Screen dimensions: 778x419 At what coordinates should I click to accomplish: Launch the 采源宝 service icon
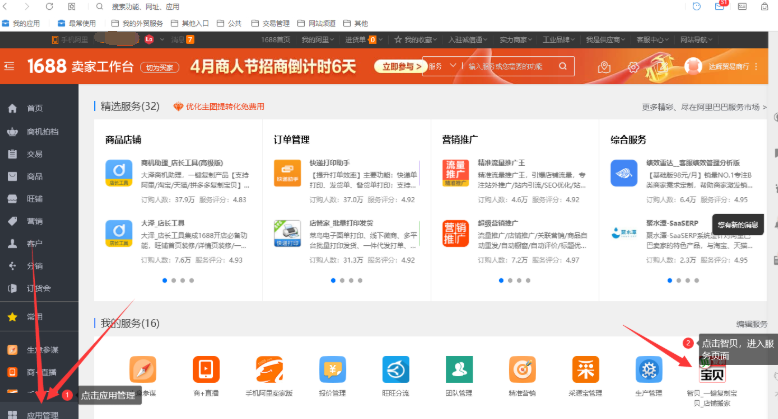point(585,369)
